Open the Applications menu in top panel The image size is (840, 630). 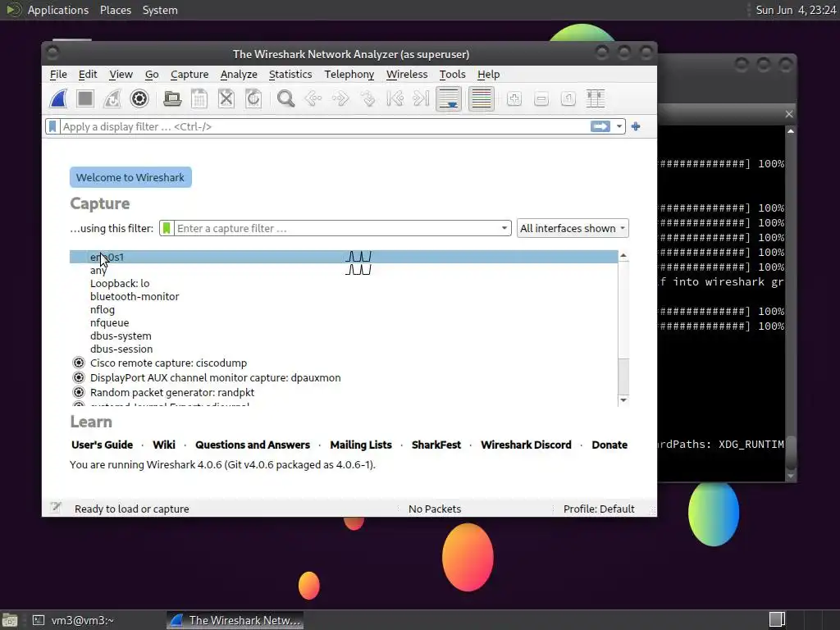pyautogui.click(x=58, y=10)
